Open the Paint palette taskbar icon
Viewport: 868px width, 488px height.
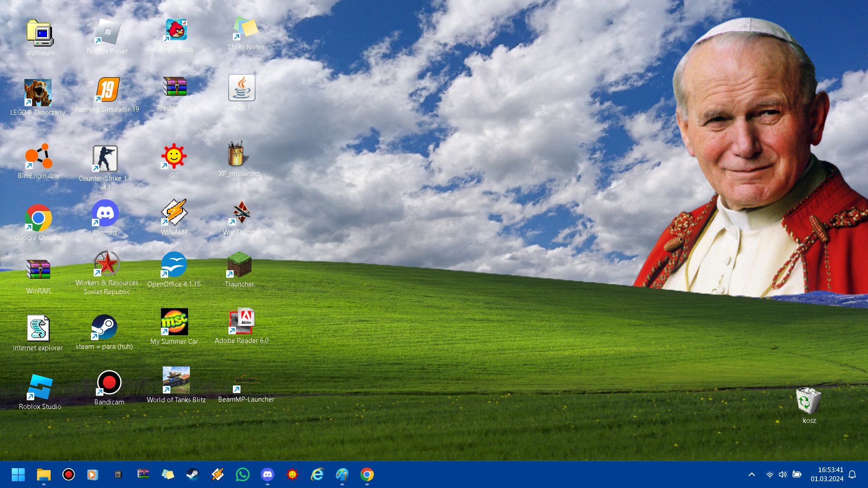click(x=342, y=474)
